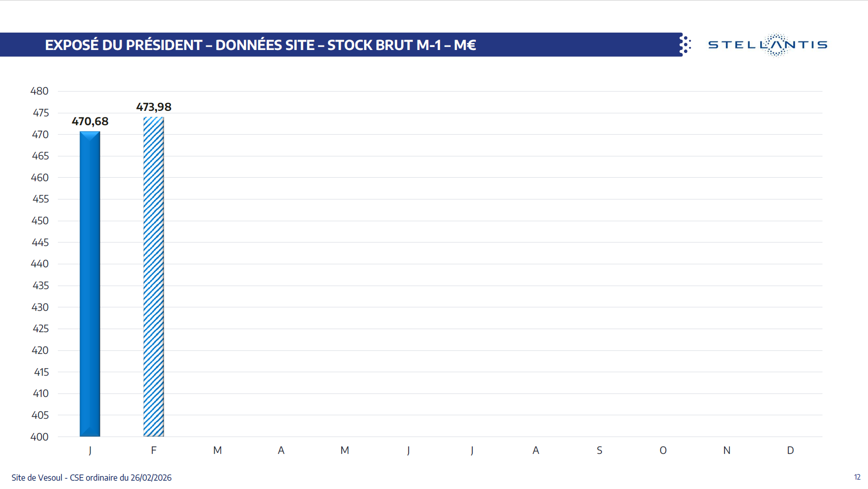Select the 450 y-axis label
This screenshot has width=868, height=489.
tap(40, 221)
